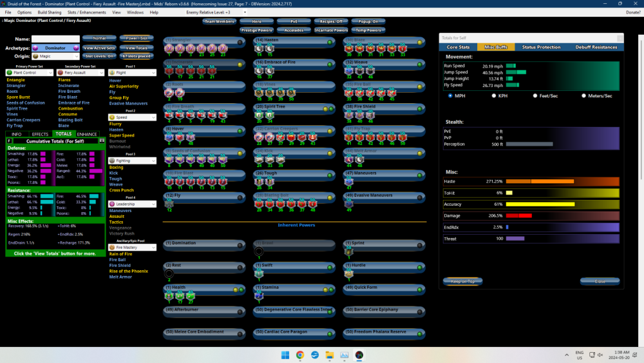Open the Slots / Enhancements menu
The width and height of the screenshot is (644, 363).
click(x=87, y=12)
